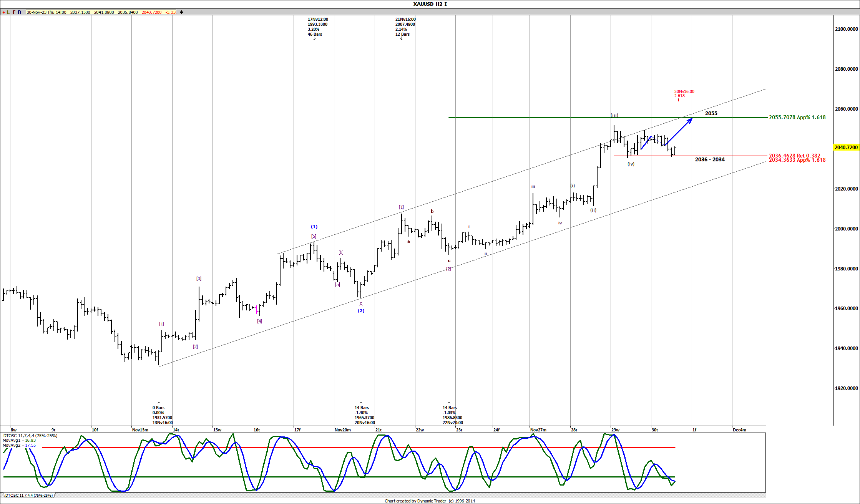Click the MovAvg2 = 17.55 indicator label
This screenshot has width=860, height=504.
coord(19,446)
